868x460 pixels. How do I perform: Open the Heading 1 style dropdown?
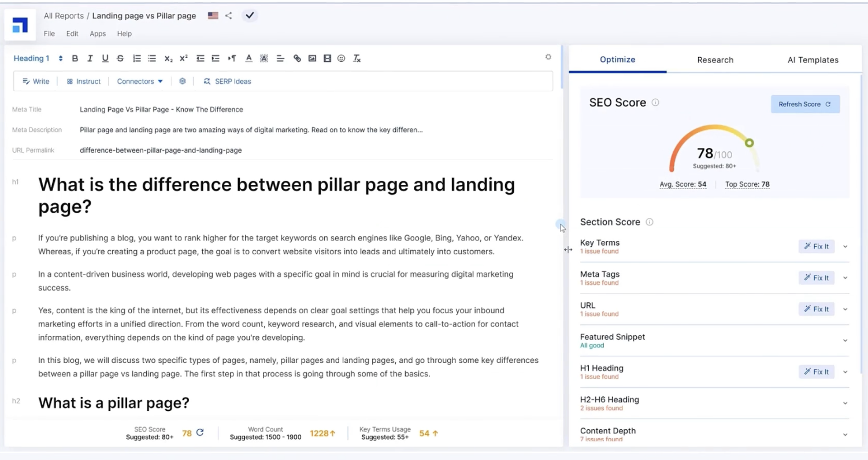(38, 58)
